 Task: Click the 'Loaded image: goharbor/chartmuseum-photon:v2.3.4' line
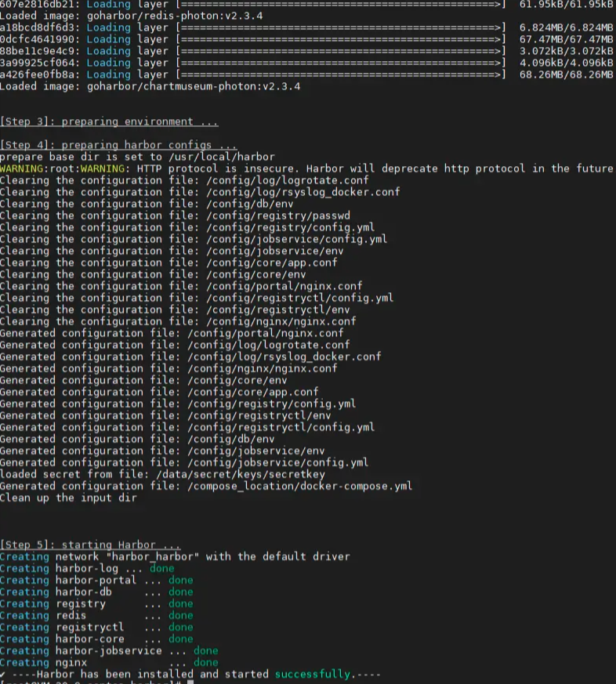pyautogui.click(x=150, y=86)
